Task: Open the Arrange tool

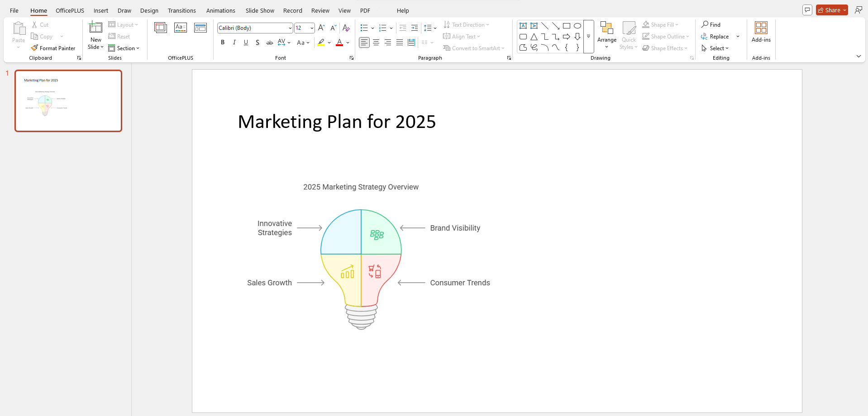Action: (606, 34)
